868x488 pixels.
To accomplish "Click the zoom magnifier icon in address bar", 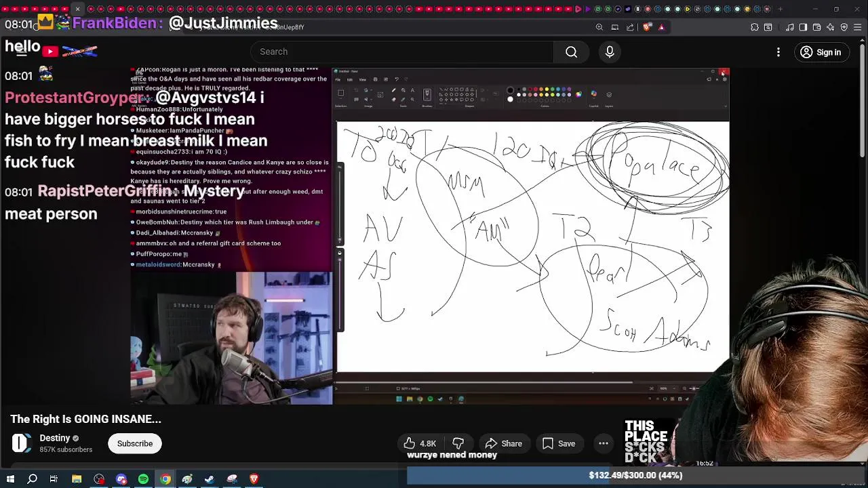I will click(x=599, y=27).
